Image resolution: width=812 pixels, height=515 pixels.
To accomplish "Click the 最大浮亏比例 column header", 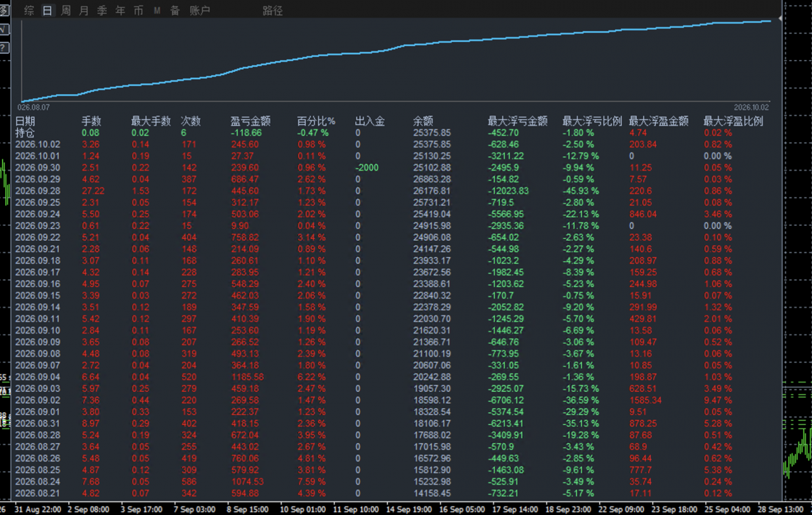I will [x=592, y=121].
